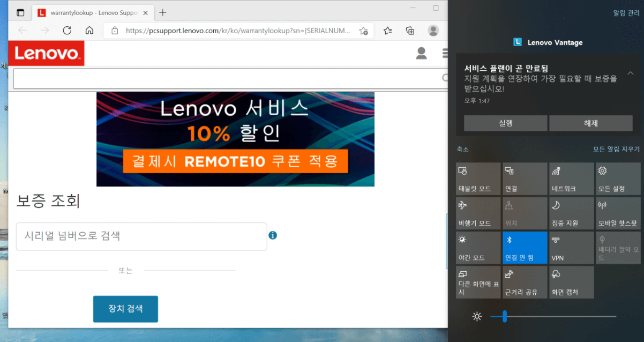Click the address bar URL field
Viewport: 644px width, 342px height.
pos(238,31)
